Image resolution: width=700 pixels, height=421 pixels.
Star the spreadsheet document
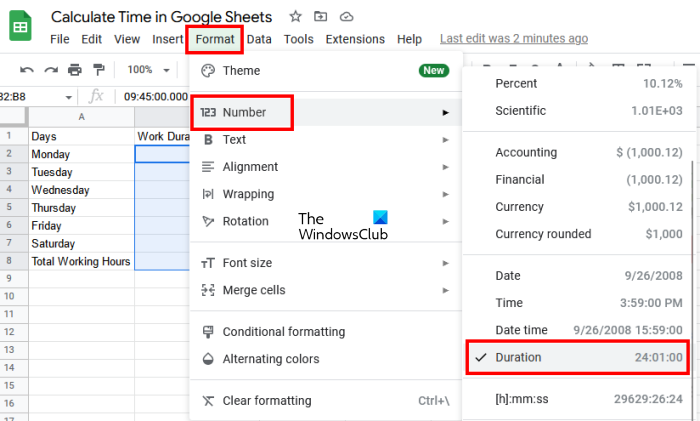point(295,17)
